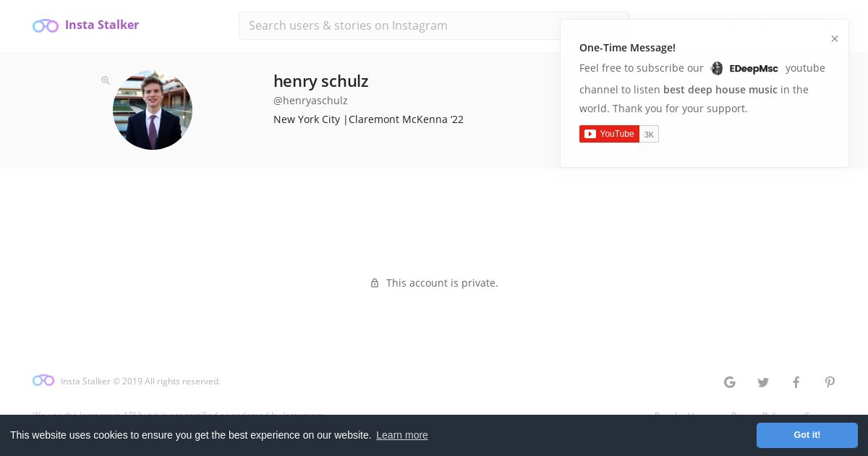Image resolution: width=868 pixels, height=456 pixels.
Task: Select the @henryaschulz username
Action: coord(310,101)
